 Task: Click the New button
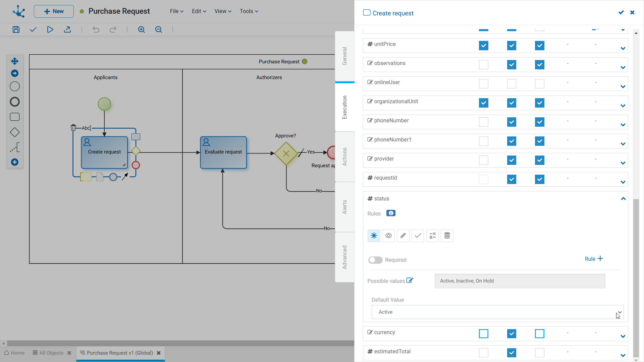point(54,11)
